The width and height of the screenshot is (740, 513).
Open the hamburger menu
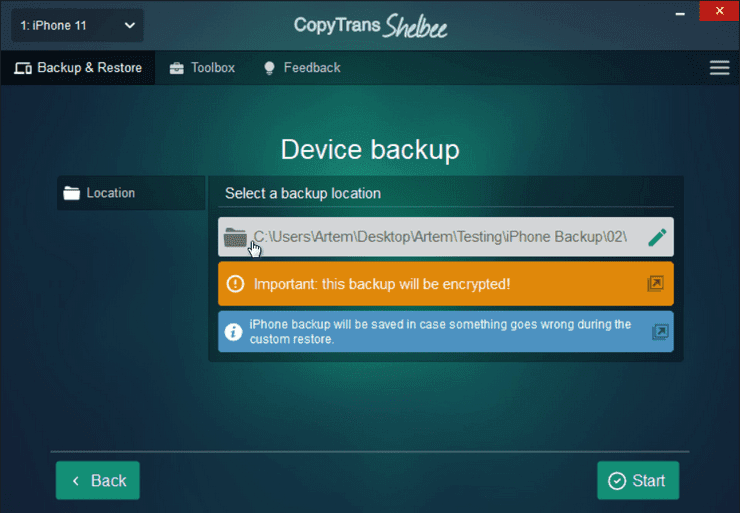(719, 68)
